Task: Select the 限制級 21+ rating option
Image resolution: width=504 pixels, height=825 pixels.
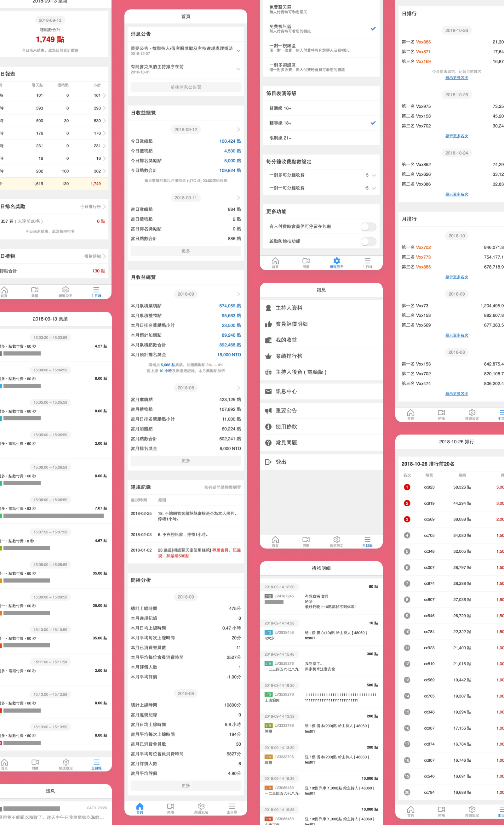Action: point(321,138)
